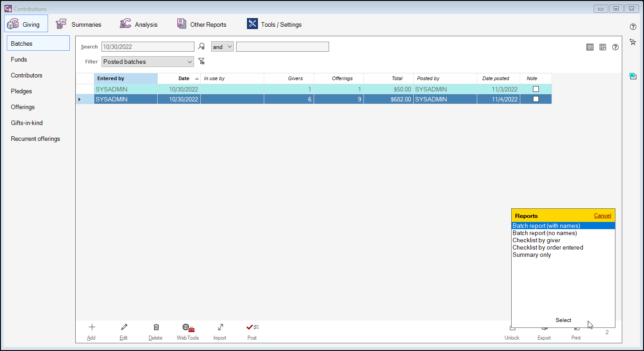Choose 'Checklist by giver' in the Reports list
The height and width of the screenshot is (351, 644).
point(536,240)
